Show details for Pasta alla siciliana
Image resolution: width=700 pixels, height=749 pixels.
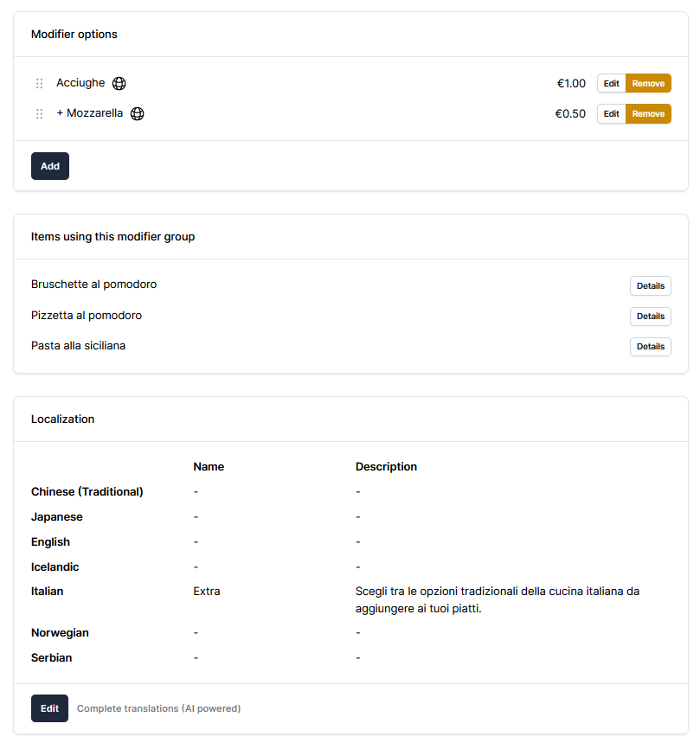[x=650, y=347]
